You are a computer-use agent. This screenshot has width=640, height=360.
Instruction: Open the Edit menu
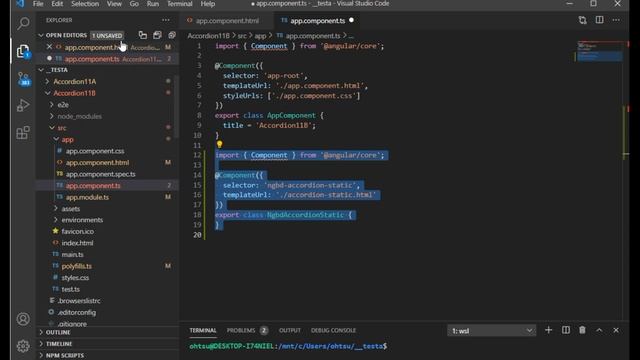coord(57,4)
